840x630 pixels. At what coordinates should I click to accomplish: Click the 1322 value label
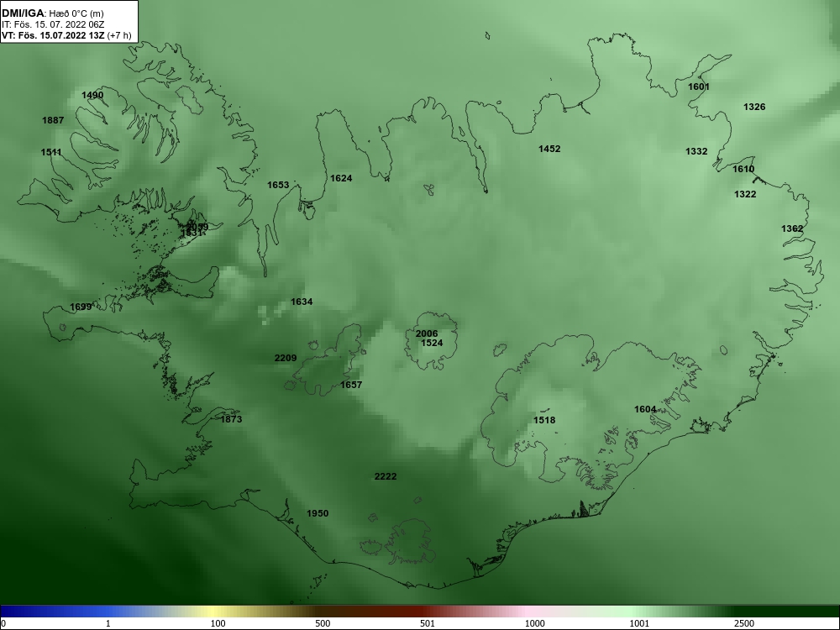click(745, 195)
